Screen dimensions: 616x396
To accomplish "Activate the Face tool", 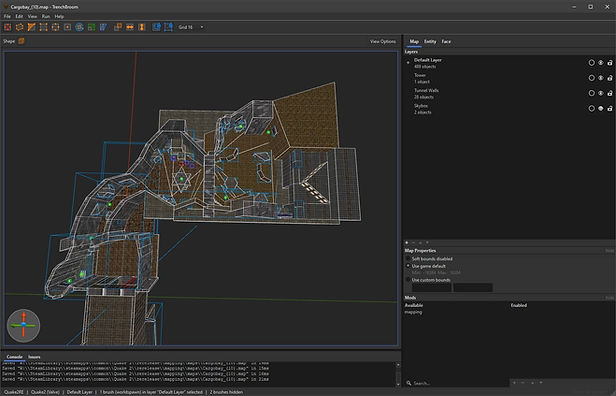I will pyautogui.click(x=67, y=27).
